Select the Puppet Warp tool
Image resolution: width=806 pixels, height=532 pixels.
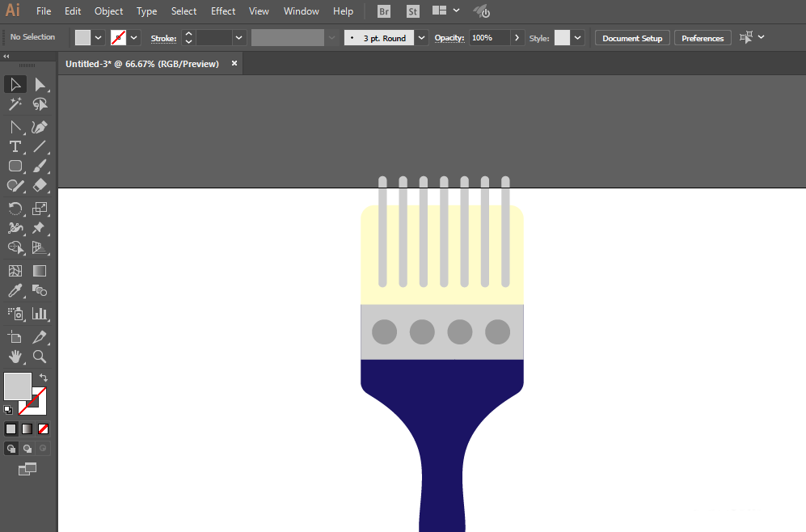pyautogui.click(x=15, y=228)
